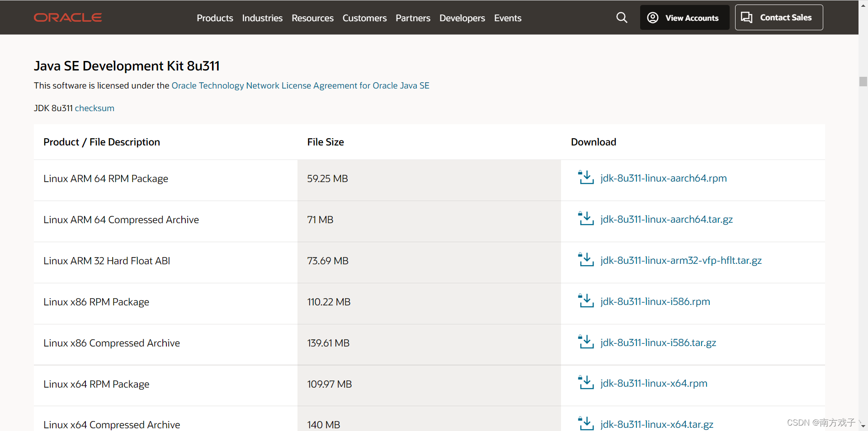Open the Developers menu
The image size is (868, 431).
pyautogui.click(x=462, y=18)
